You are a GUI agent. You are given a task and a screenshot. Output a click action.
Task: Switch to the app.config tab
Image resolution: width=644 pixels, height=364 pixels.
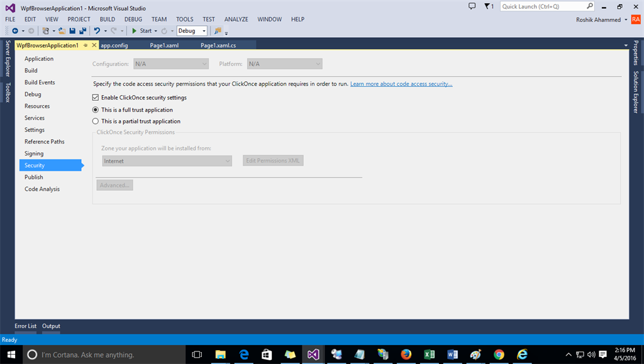point(114,45)
